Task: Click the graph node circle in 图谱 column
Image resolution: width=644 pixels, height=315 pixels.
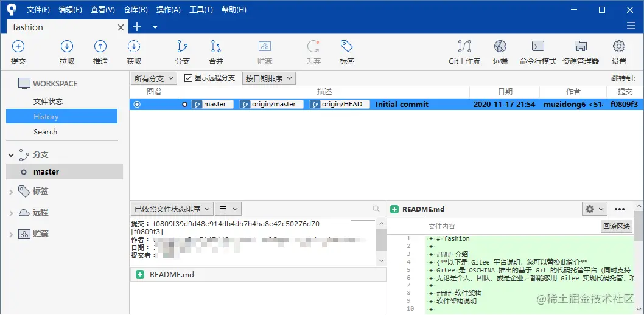Action: click(137, 104)
